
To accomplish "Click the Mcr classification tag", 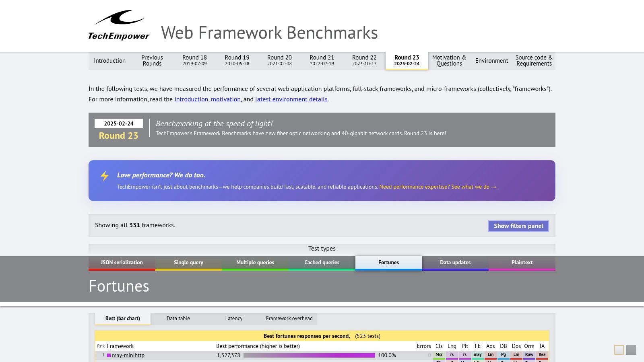I will pos(439,355).
